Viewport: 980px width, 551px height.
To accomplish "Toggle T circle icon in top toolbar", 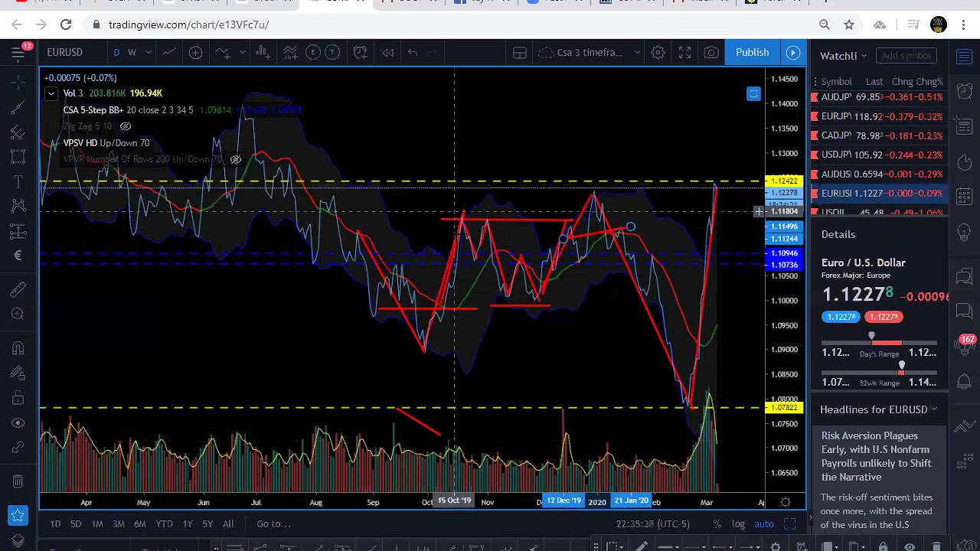I will [x=332, y=52].
